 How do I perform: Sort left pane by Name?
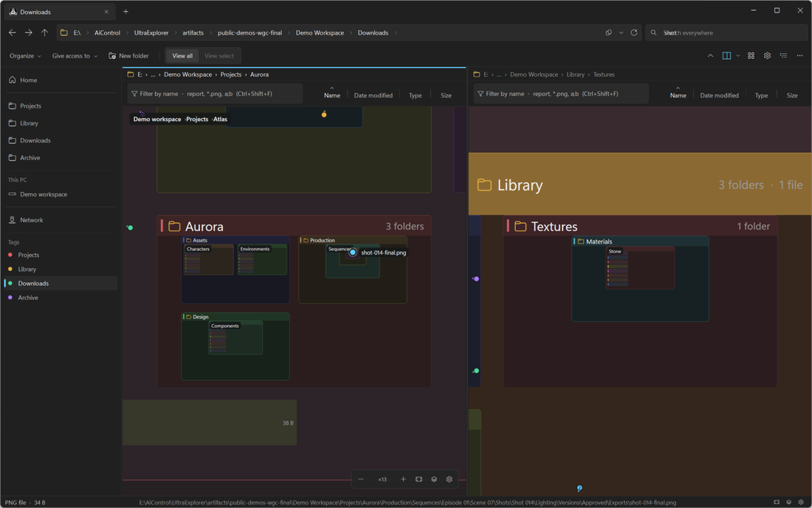pos(332,95)
